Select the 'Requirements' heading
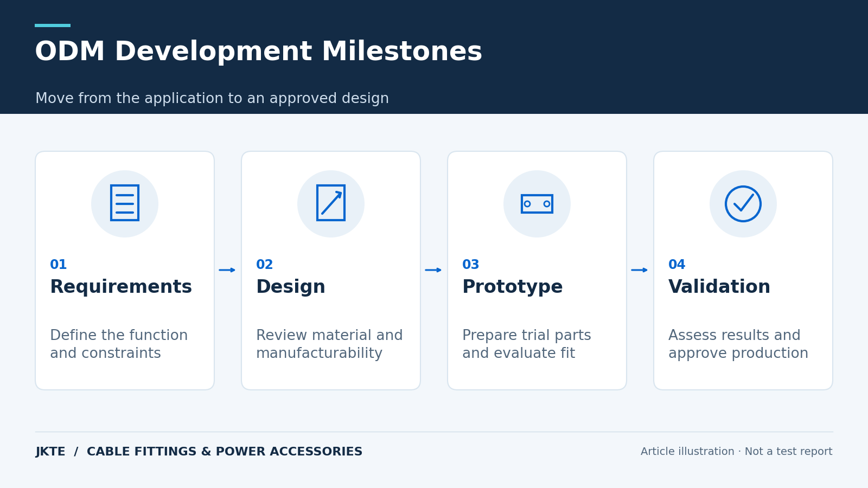The image size is (868, 488). click(x=121, y=287)
